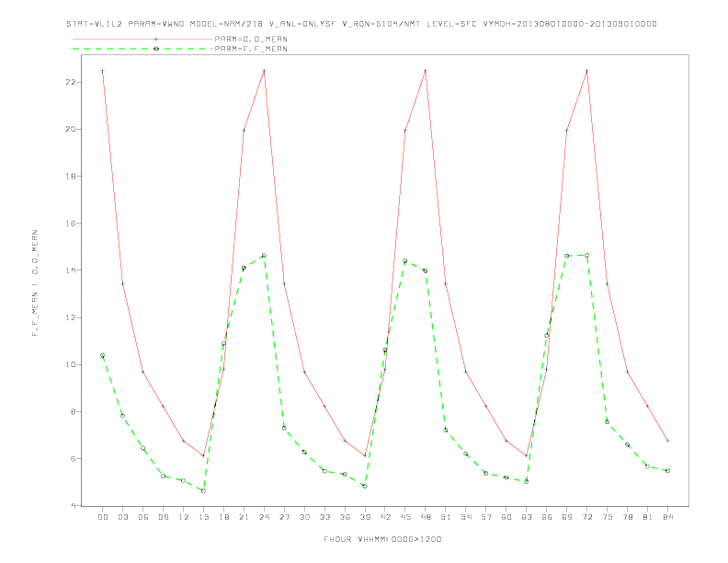Viewport: 728px width, 563px height.
Task: Click y-axis tick label 4
Action: (74, 505)
